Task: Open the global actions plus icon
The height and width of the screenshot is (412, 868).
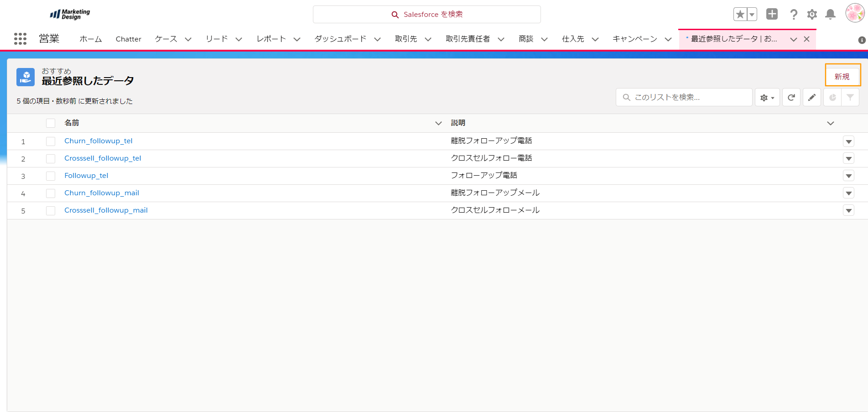Action: click(772, 14)
